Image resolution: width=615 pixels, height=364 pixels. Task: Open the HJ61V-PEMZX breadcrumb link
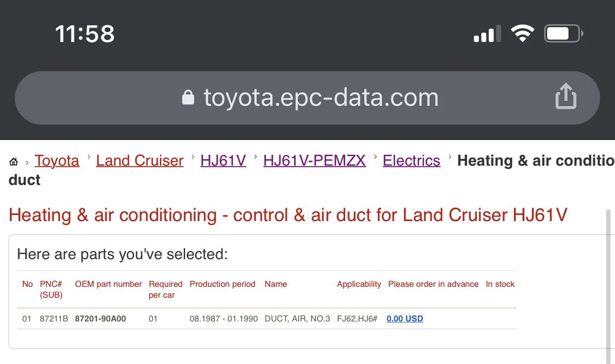click(x=314, y=161)
